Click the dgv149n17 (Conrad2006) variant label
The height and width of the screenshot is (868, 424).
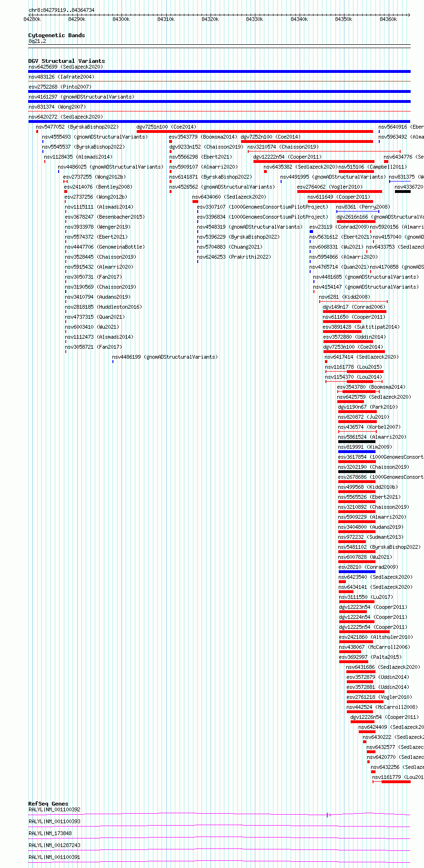354,307
